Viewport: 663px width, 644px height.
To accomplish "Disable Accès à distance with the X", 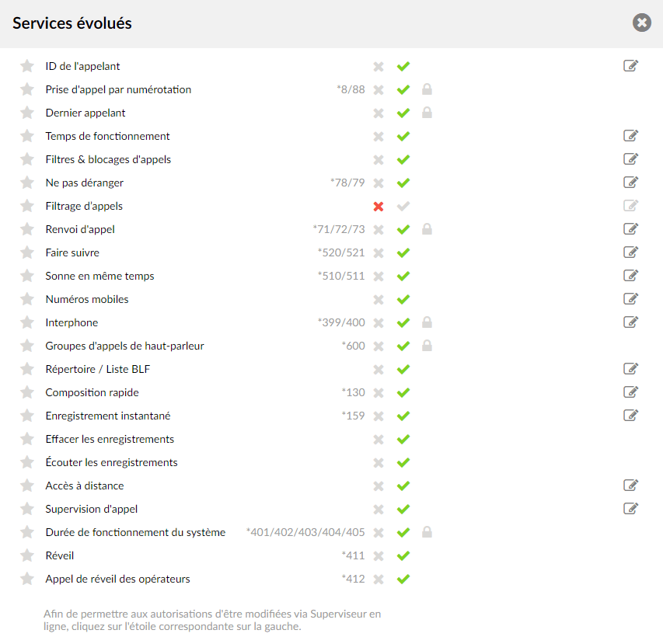I will [379, 486].
